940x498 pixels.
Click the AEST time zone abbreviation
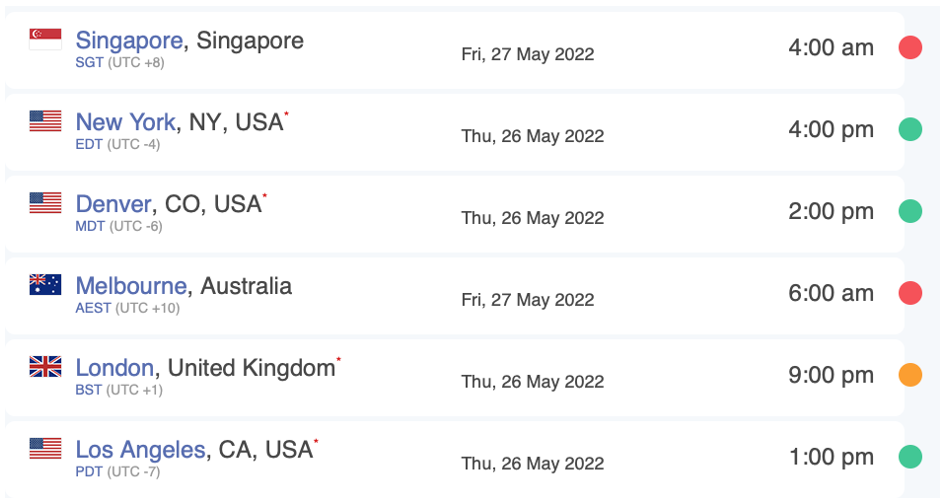point(93,308)
